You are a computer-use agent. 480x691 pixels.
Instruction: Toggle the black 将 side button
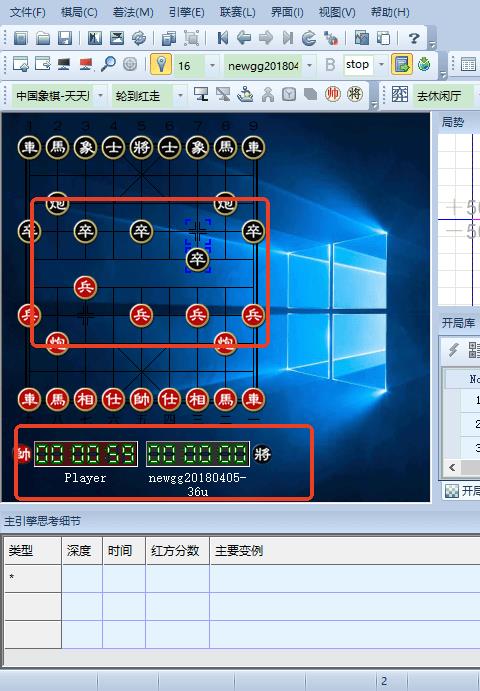(x=354, y=94)
